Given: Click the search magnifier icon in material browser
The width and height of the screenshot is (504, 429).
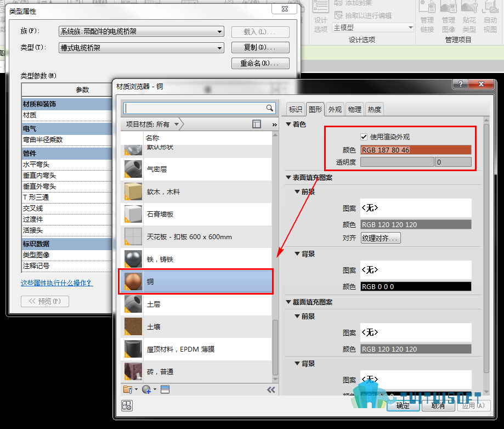Looking at the screenshot, I should [x=270, y=108].
